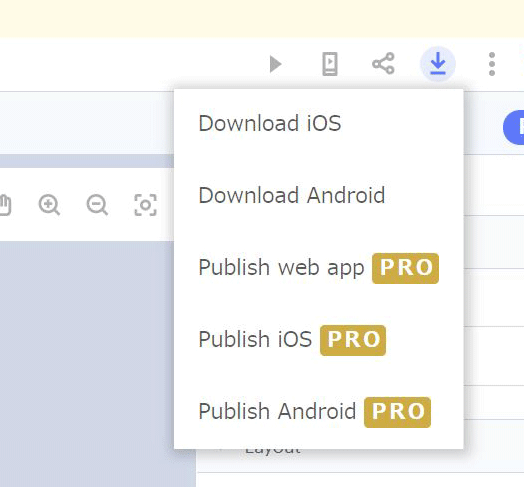Open the device preview icon
Viewport: 524px width, 487px height.
[x=330, y=64]
